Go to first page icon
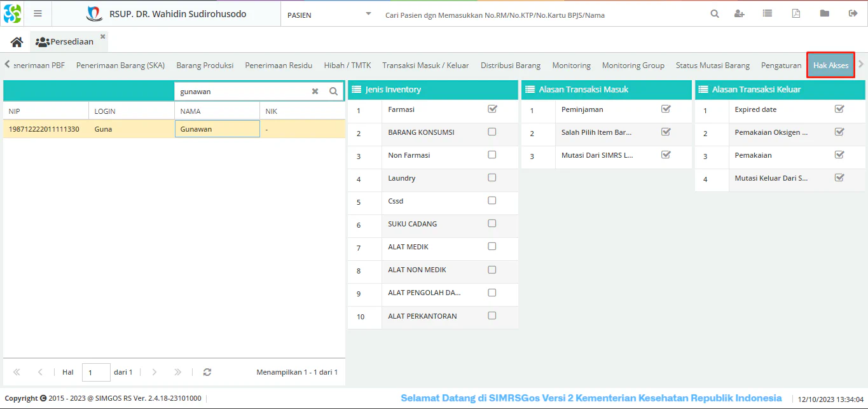 [x=17, y=372]
